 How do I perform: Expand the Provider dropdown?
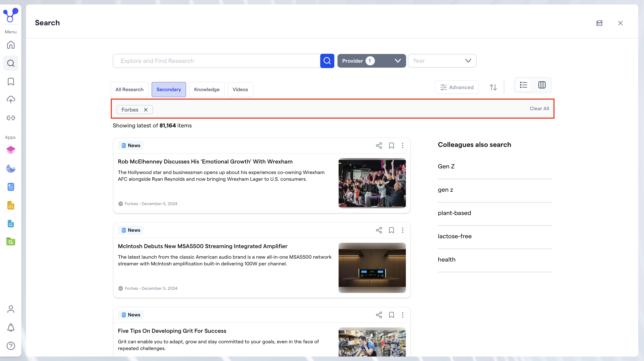coord(372,61)
